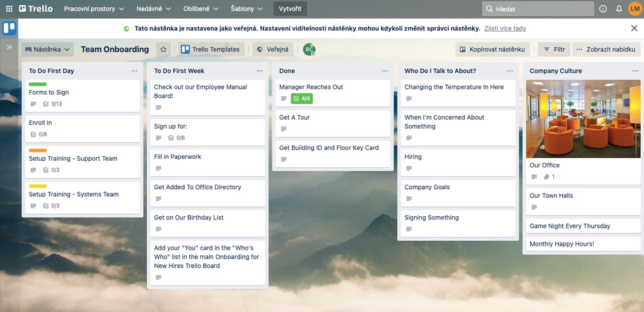Click description icon on Signing Something card
The width and height of the screenshot is (644, 312).
click(x=409, y=229)
